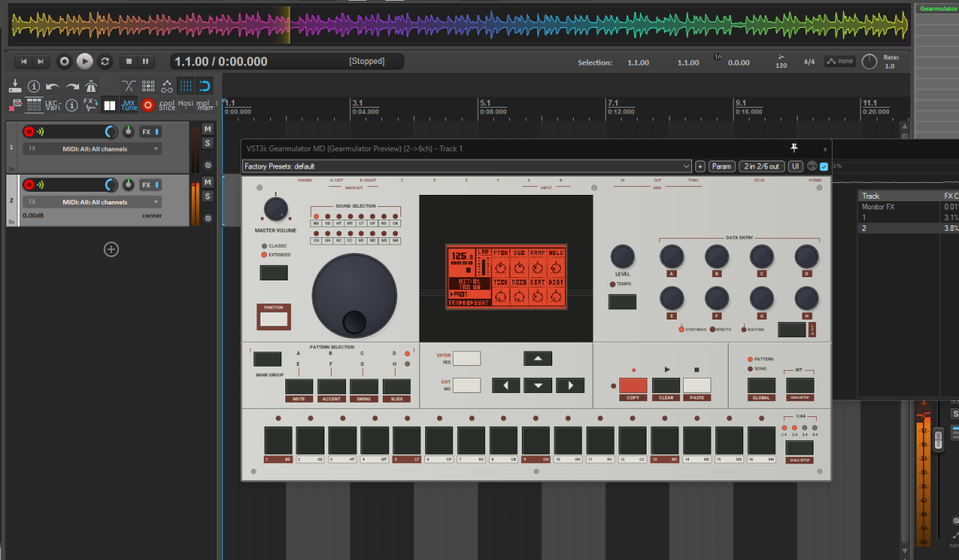This screenshot has width=959, height=560.
Task: Click the transport record button
Action: point(65,62)
